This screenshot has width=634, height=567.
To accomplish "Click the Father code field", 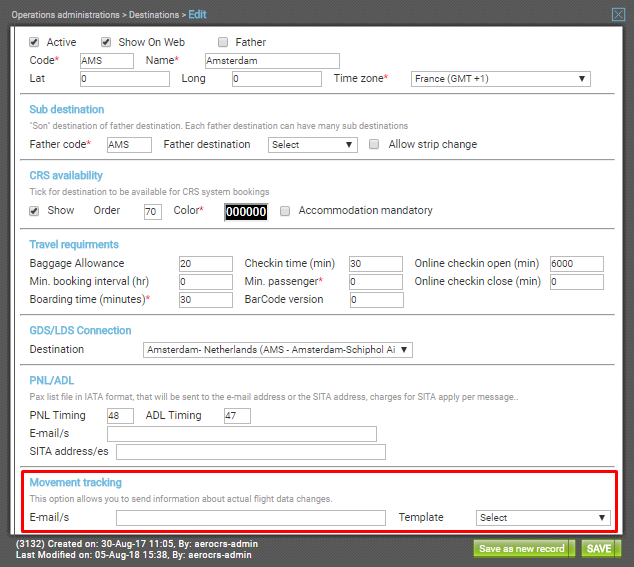I will point(129,145).
